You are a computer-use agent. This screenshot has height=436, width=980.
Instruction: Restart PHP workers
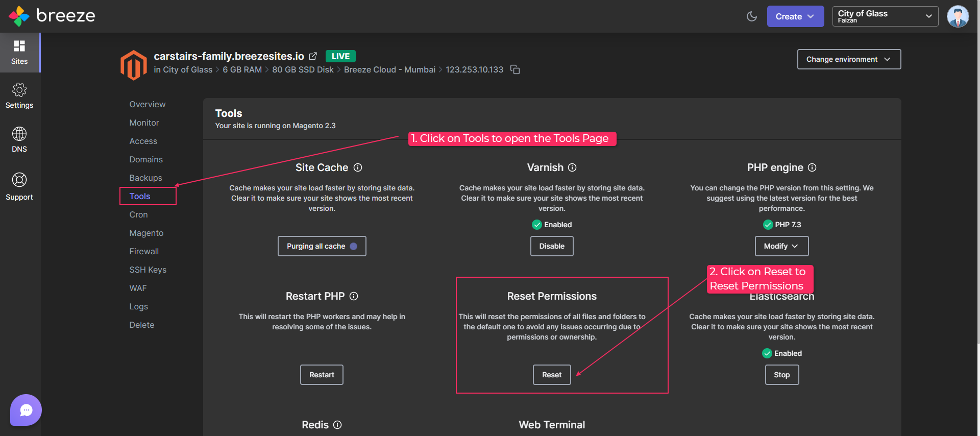(322, 375)
